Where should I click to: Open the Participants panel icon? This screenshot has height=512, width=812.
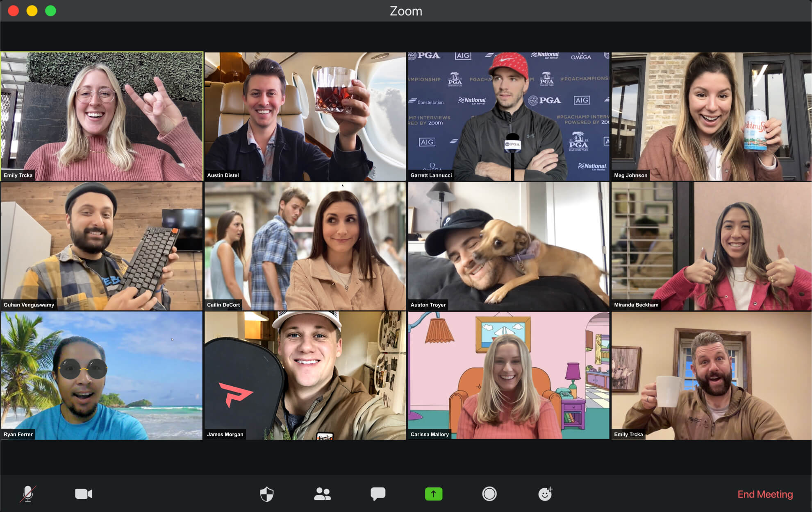pyautogui.click(x=323, y=494)
